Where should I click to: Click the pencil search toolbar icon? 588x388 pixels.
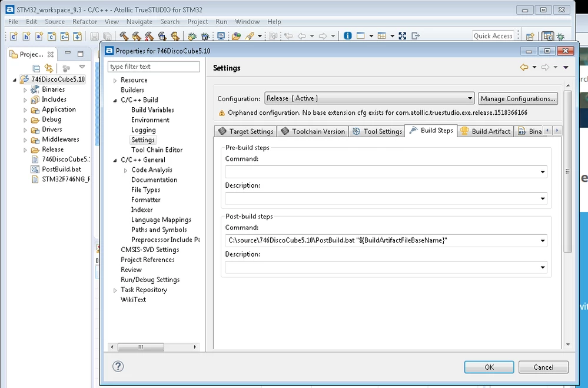(x=250, y=36)
